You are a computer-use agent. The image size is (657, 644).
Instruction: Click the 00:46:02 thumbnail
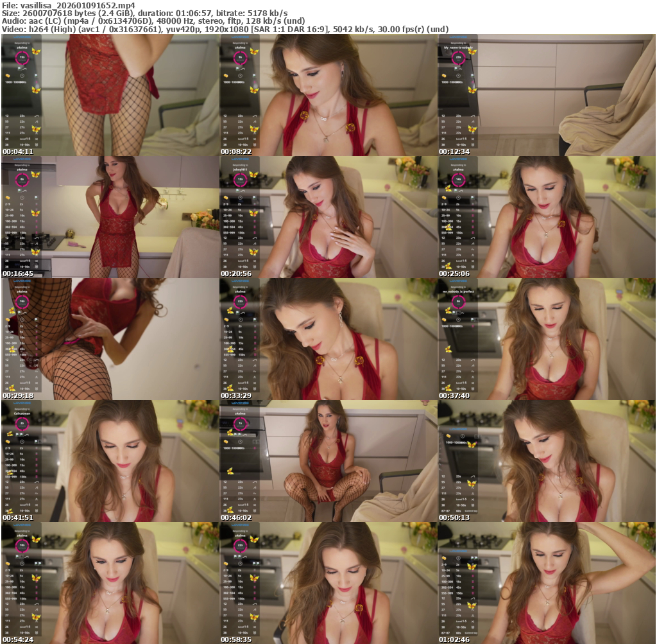coord(328,461)
